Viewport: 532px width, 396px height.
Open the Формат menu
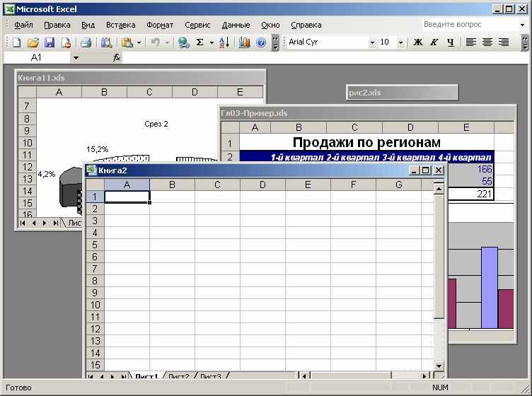160,25
